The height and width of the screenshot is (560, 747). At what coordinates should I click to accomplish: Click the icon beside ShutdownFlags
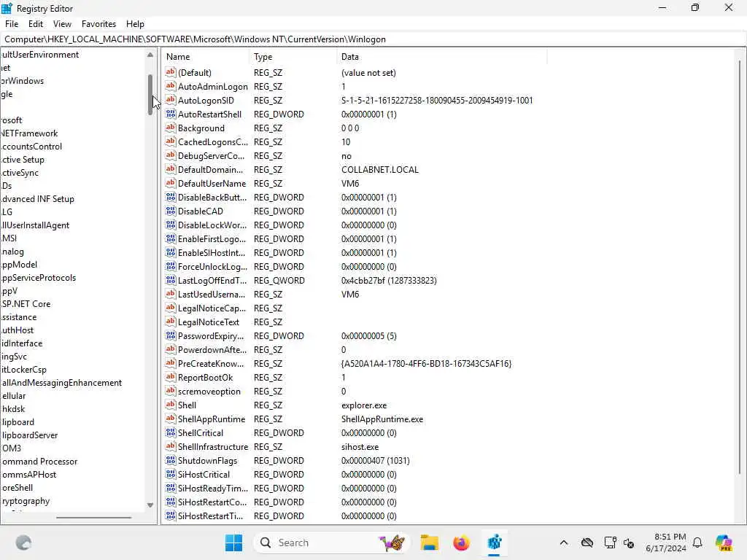171,460
